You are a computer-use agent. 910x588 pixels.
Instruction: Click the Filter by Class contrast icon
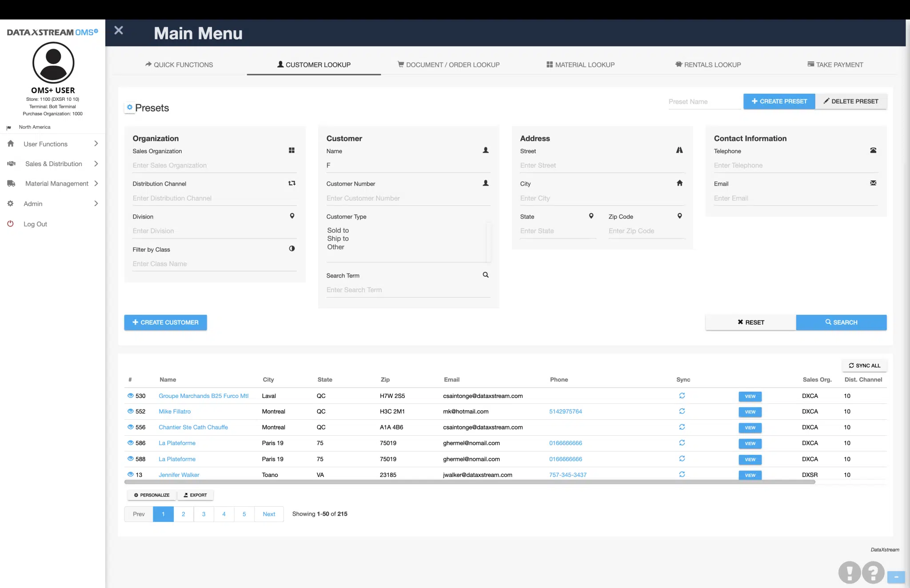(292, 249)
